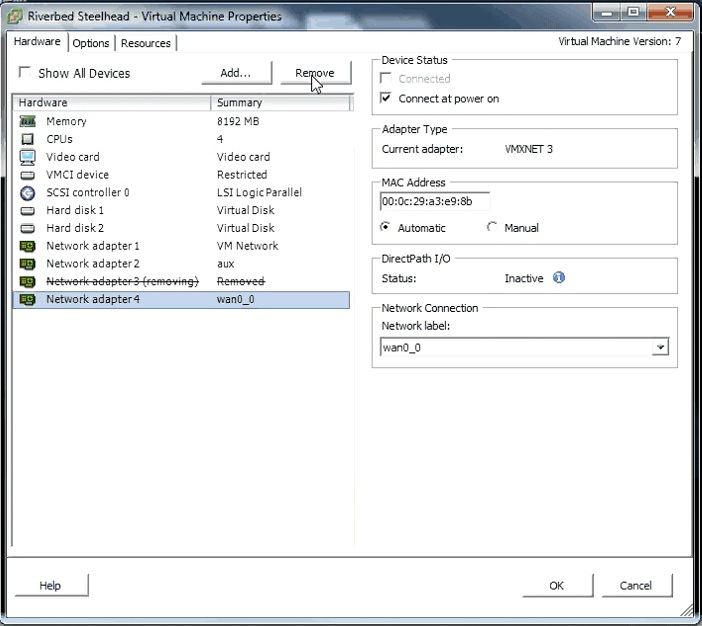Viewport: 702px width, 626px height.
Task: Click the Hard disk 1 icon
Action: point(27,211)
